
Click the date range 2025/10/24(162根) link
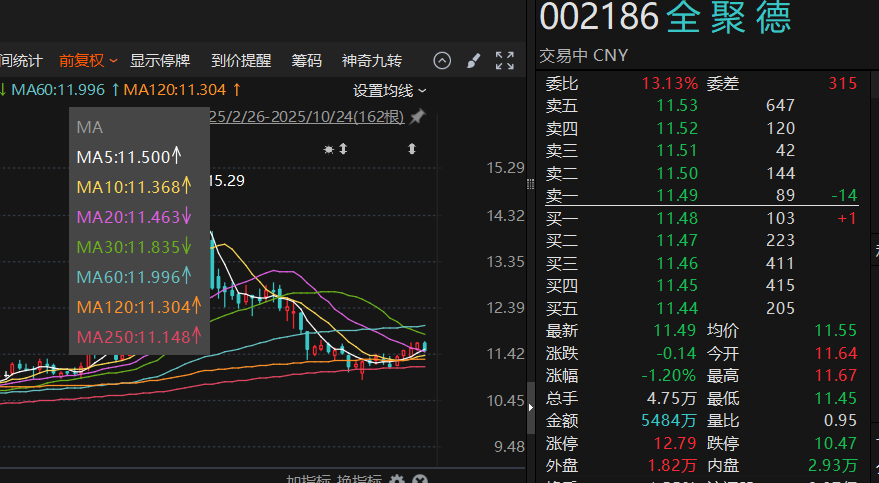tap(307, 117)
